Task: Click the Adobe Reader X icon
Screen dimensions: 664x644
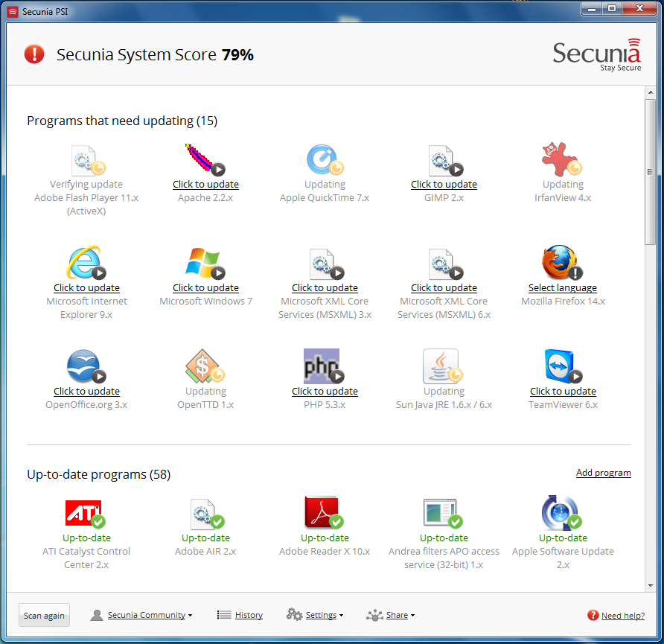Action: tap(324, 512)
